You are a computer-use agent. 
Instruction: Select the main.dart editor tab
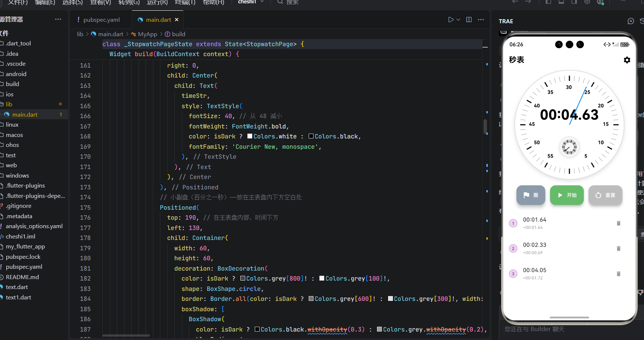click(x=158, y=20)
